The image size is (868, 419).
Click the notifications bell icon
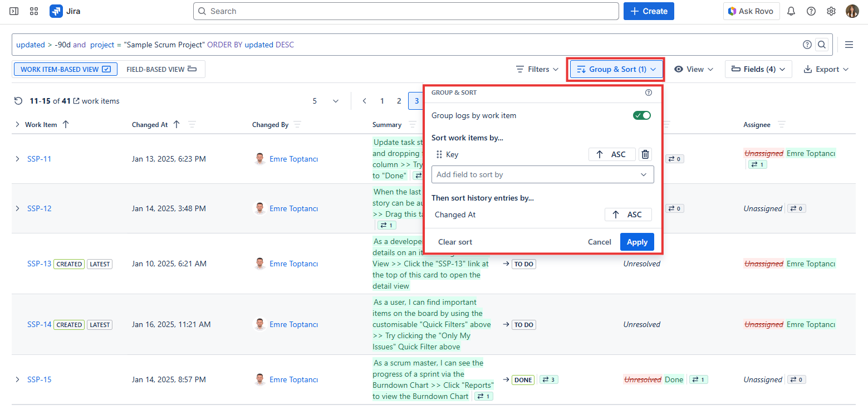[x=791, y=11]
